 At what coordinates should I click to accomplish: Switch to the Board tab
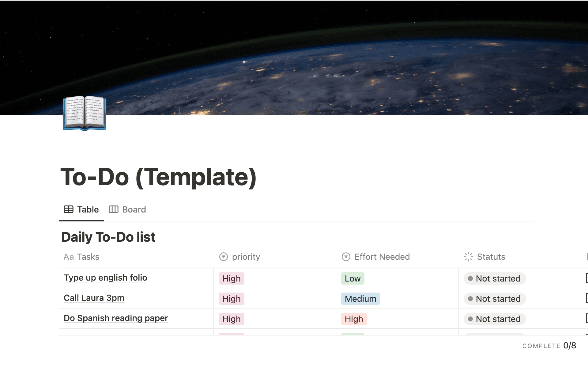click(x=127, y=209)
